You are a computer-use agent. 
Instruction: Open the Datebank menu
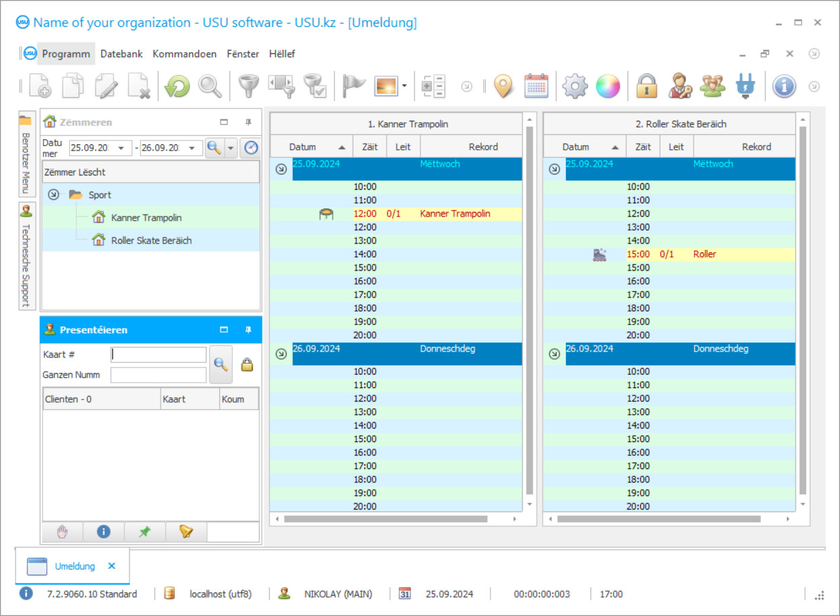(x=121, y=54)
